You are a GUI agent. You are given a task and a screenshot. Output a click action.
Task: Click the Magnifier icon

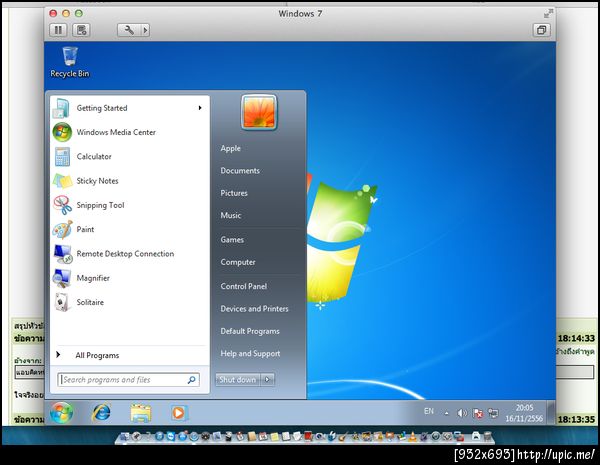point(62,278)
